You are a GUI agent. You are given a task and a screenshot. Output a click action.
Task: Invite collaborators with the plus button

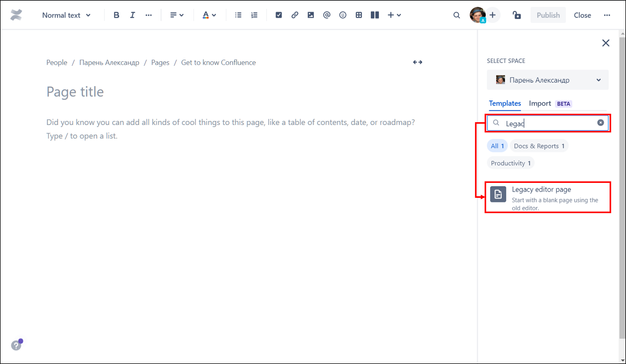pos(493,15)
